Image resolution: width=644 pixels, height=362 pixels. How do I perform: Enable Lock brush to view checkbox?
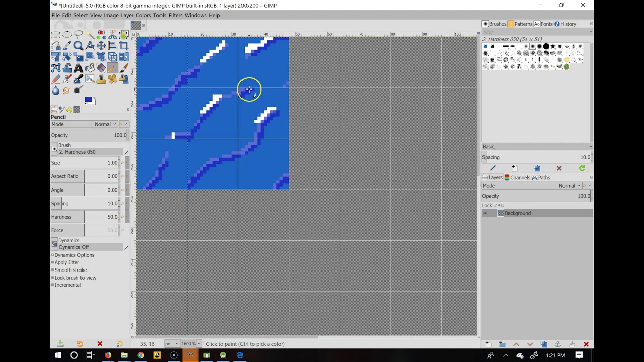52,278
